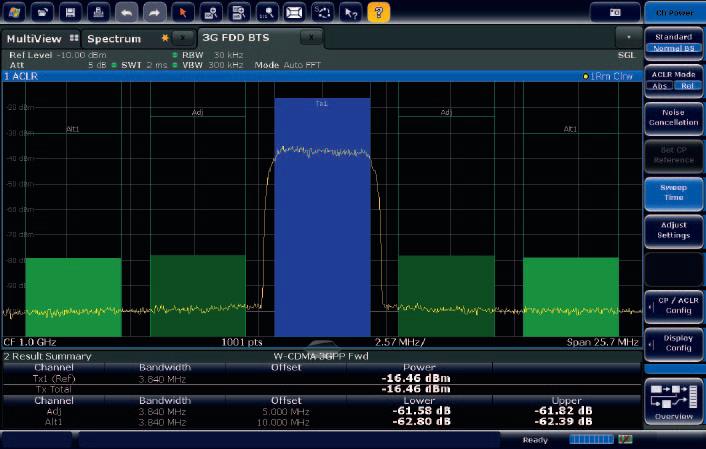Open a saved file with folder icon
Image resolution: width=706 pixels, height=449 pixels.
[x=44, y=12]
